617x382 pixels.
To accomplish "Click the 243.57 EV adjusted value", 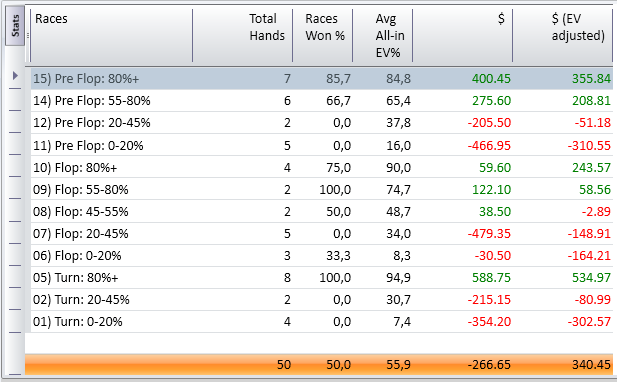I will (591, 168).
